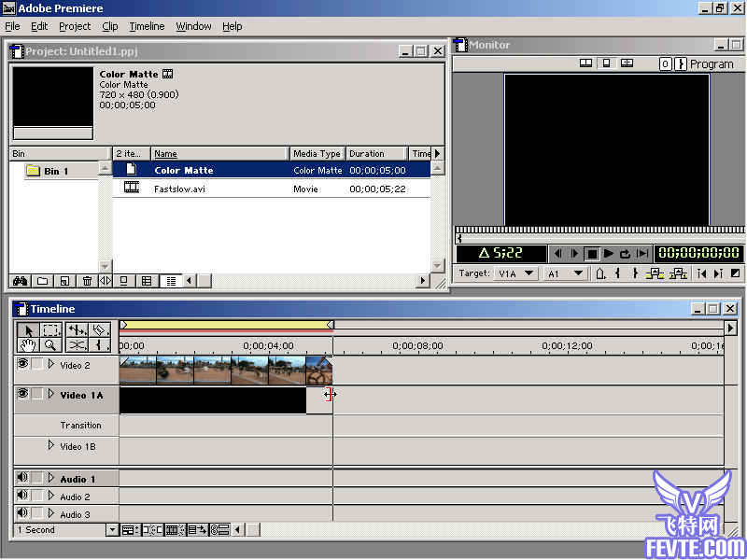
Task: Expand the Video 2 track triangle
Action: point(51,364)
